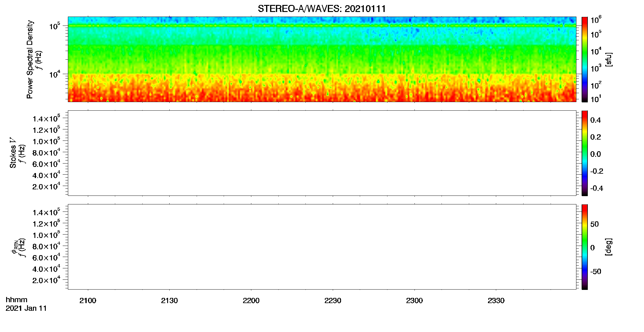The image size is (644, 332).
Task: Click the plot title "STEREO-A/WAVES: 20210111"
Action: coord(322,9)
